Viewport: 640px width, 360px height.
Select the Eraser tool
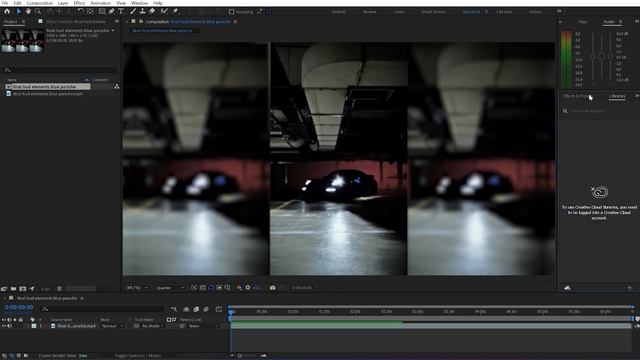(x=152, y=11)
